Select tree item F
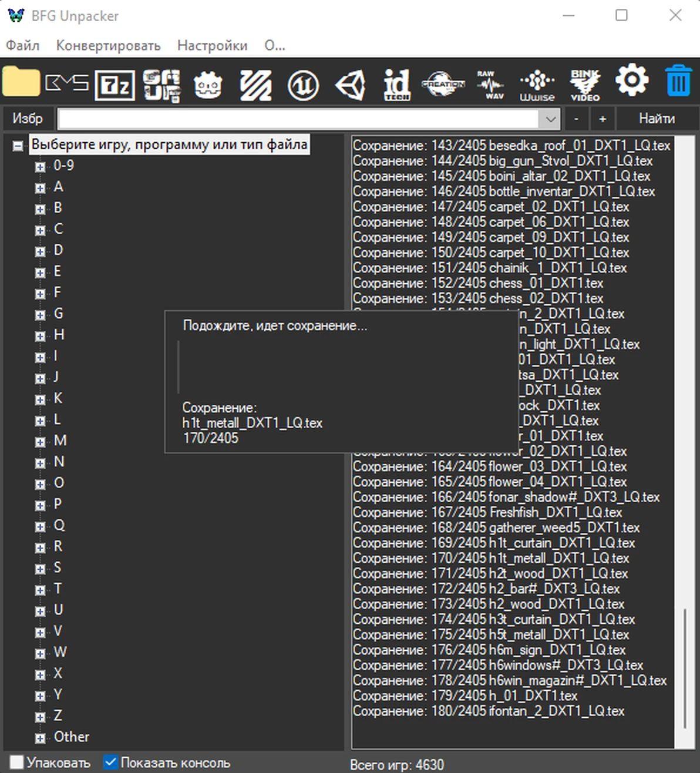700x773 pixels. [x=58, y=293]
